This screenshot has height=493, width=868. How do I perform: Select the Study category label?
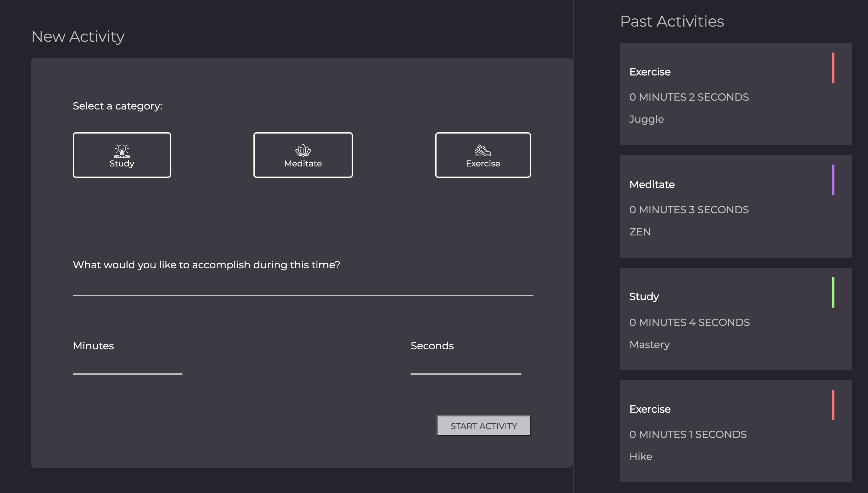click(x=122, y=164)
